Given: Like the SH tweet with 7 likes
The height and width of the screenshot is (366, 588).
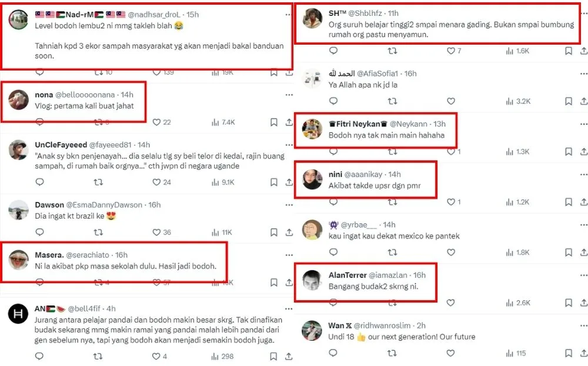Looking at the screenshot, I should tap(451, 51).
